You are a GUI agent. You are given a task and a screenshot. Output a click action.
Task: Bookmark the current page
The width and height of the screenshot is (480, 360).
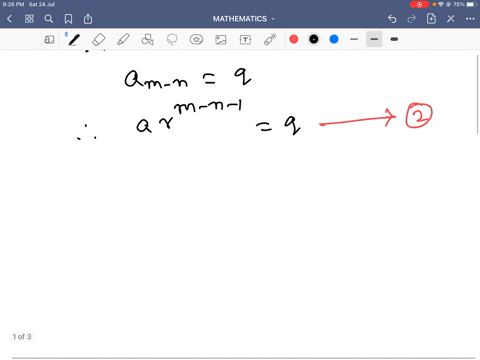click(x=68, y=19)
